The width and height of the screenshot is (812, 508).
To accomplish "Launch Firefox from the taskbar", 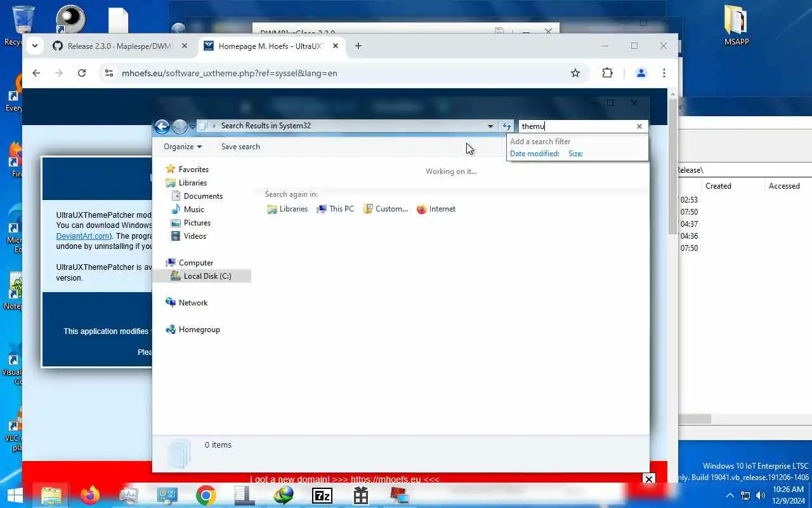I will (x=89, y=495).
